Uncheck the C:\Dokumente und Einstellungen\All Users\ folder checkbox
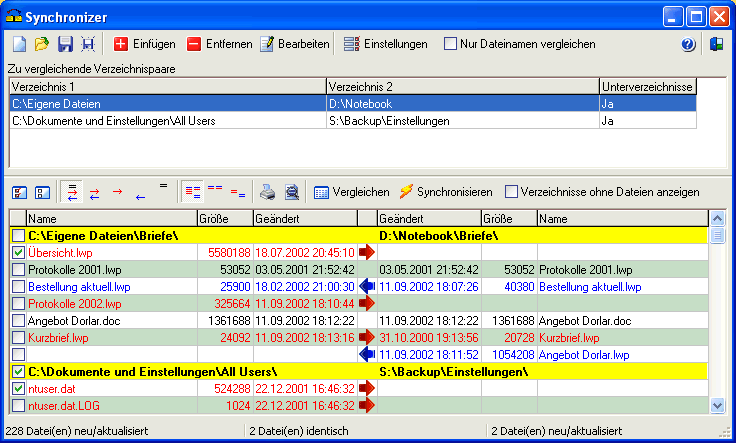Image resolution: width=736 pixels, height=443 pixels. tap(18, 372)
